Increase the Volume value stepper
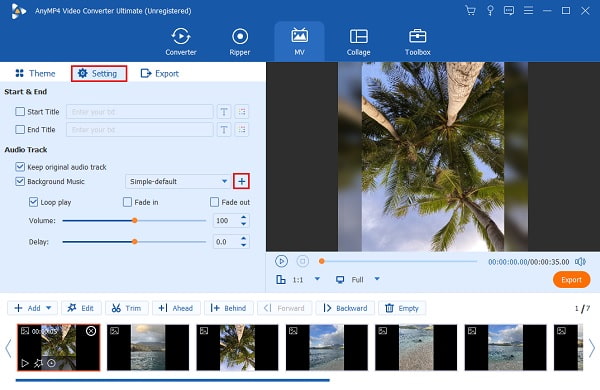Image resolution: width=600 pixels, height=390 pixels. pyautogui.click(x=244, y=217)
